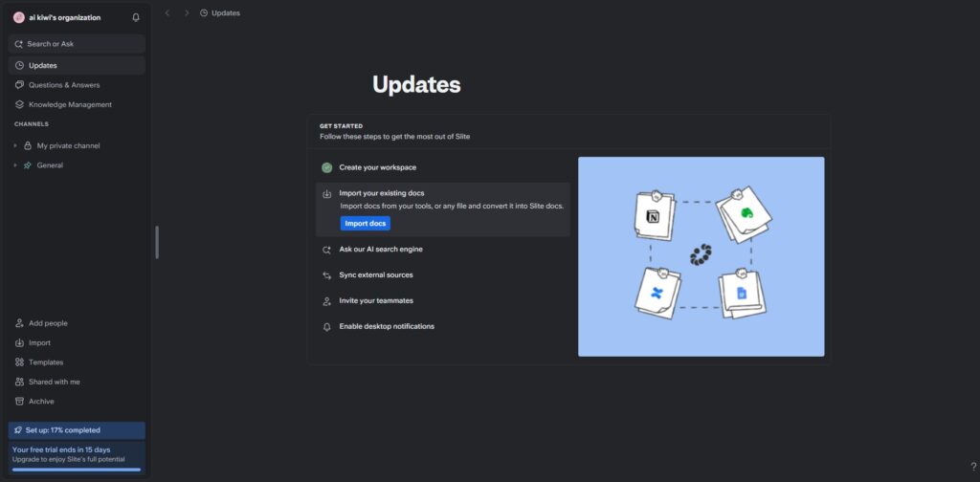This screenshot has height=482, width=980.
Task: Click the Updates clock icon in sidebar
Action: click(19, 66)
